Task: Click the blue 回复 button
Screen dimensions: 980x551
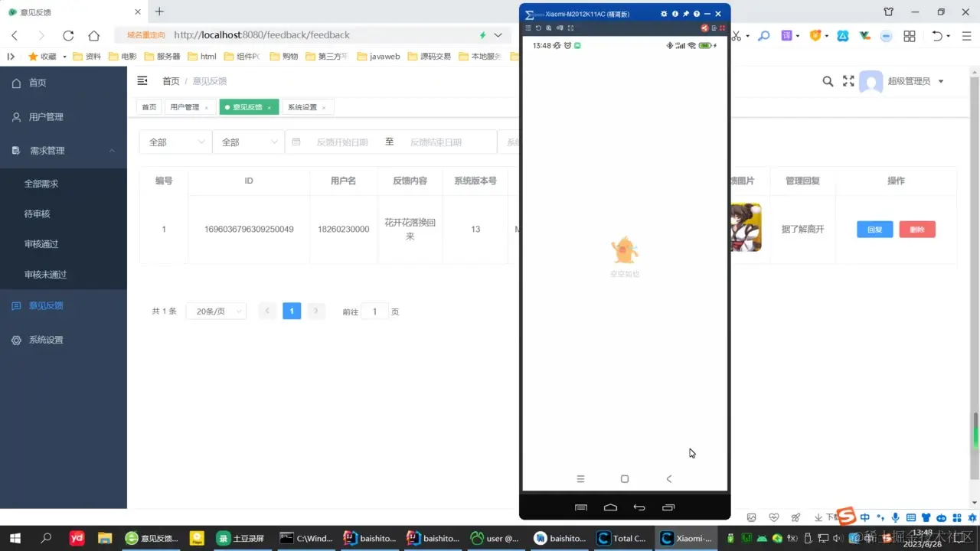Action: (875, 230)
